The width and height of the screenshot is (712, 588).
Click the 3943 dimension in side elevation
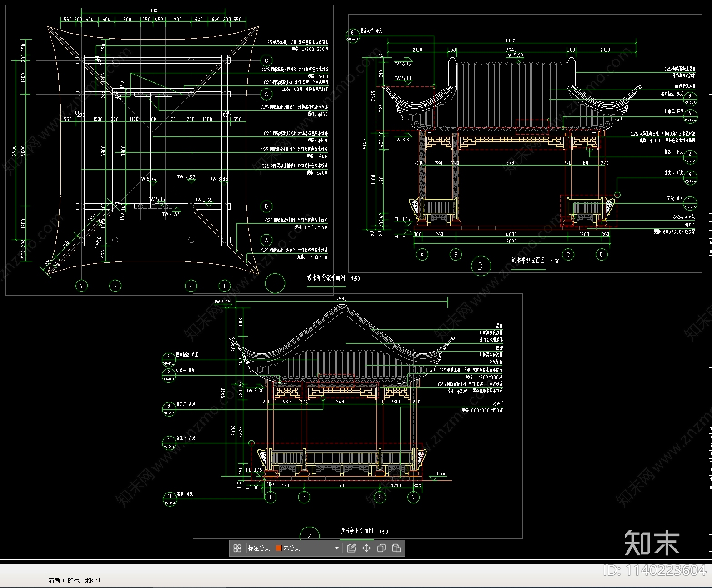point(511,50)
